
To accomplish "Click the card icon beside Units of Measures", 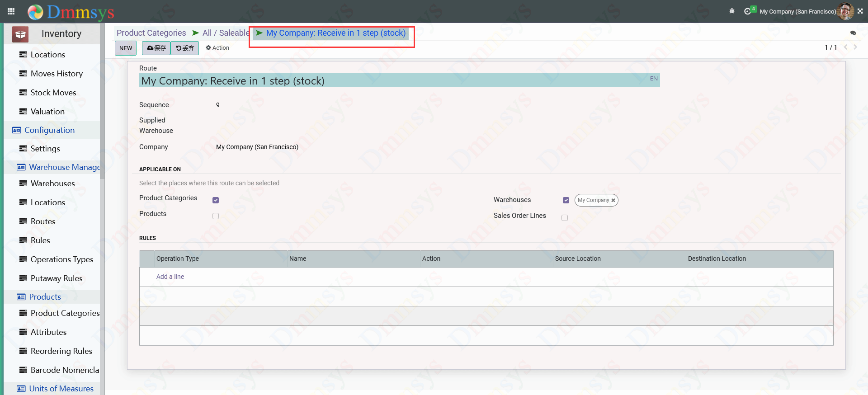I will pos(21,389).
